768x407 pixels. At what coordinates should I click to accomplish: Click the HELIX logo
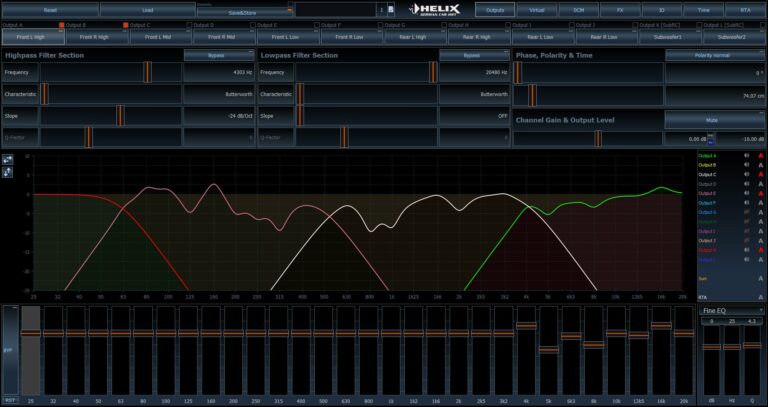click(x=435, y=9)
